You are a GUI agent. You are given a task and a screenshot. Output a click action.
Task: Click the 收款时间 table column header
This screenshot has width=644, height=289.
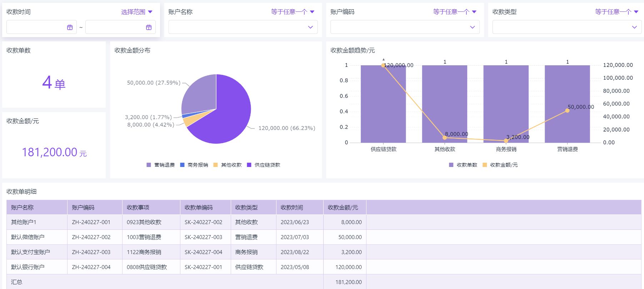(x=300, y=207)
